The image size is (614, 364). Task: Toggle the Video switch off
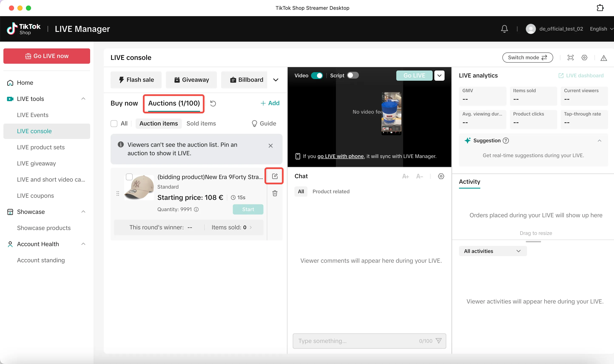pyautogui.click(x=317, y=75)
